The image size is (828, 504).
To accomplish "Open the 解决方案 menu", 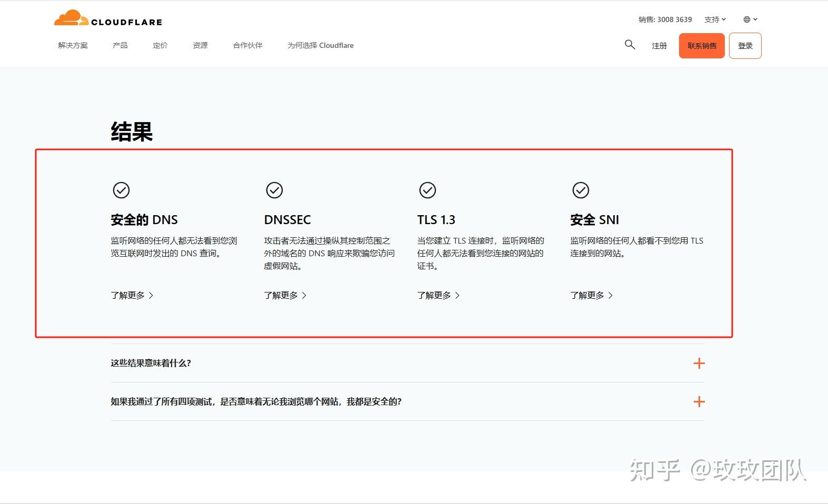I will (73, 45).
